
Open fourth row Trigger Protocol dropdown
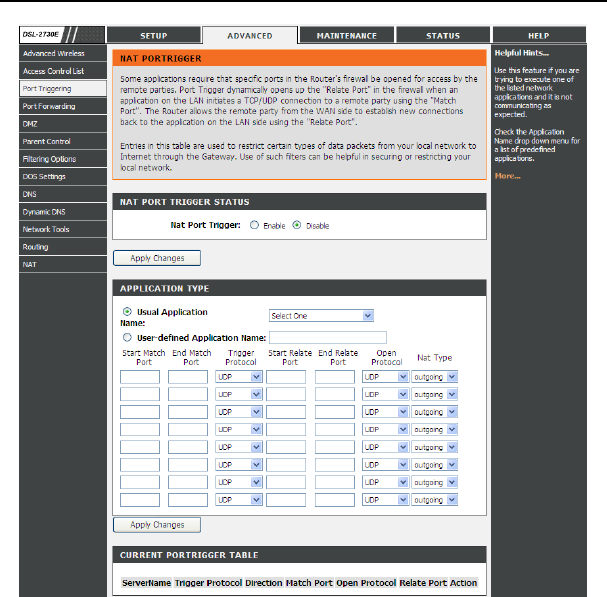[239, 429]
